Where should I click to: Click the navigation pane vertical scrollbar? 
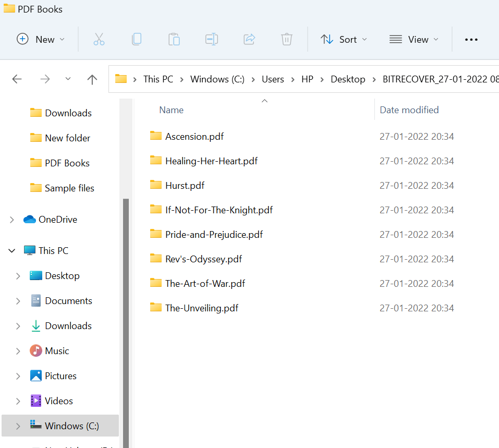(126, 313)
